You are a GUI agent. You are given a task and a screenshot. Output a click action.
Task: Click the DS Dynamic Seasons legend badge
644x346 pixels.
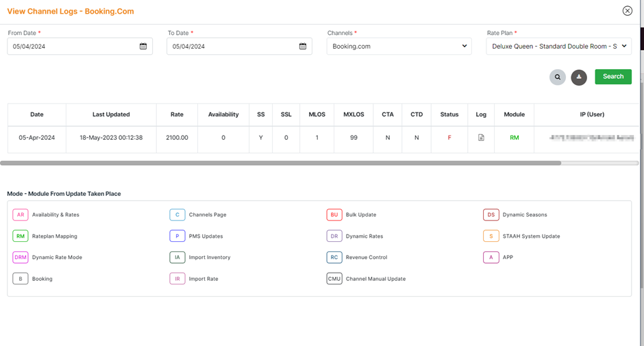[491, 215]
